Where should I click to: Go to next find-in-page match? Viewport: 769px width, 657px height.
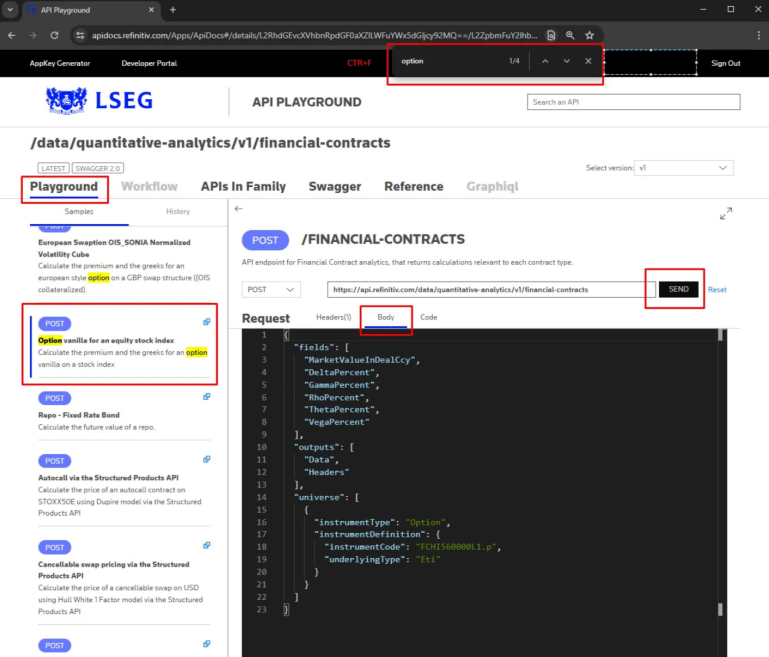click(567, 62)
